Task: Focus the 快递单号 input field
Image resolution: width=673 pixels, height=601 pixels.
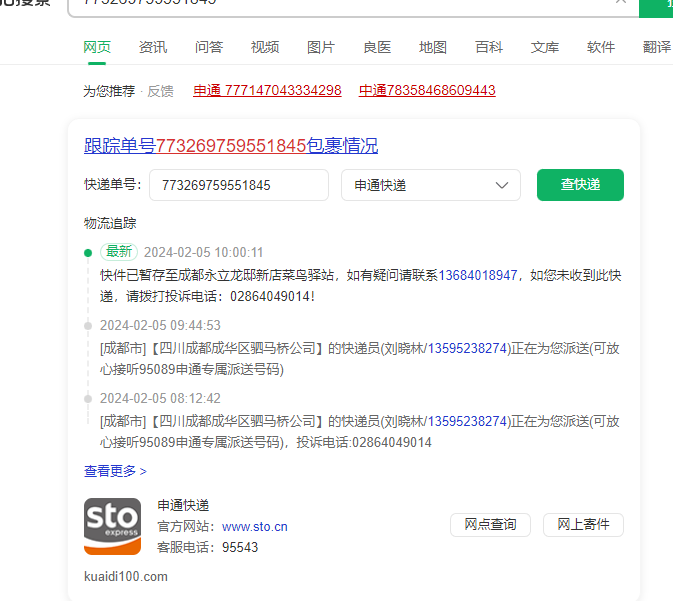Action: pos(239,185)
